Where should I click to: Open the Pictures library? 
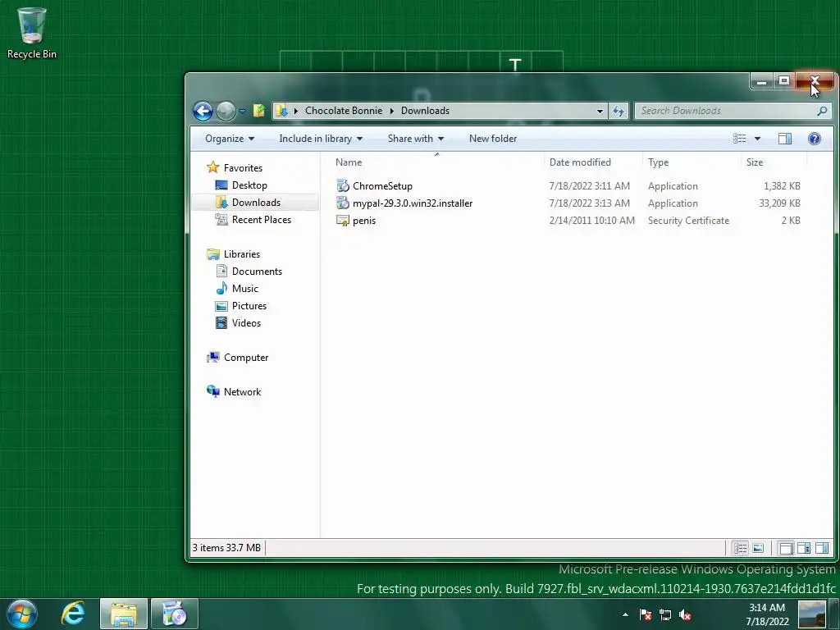coord(249,305)
